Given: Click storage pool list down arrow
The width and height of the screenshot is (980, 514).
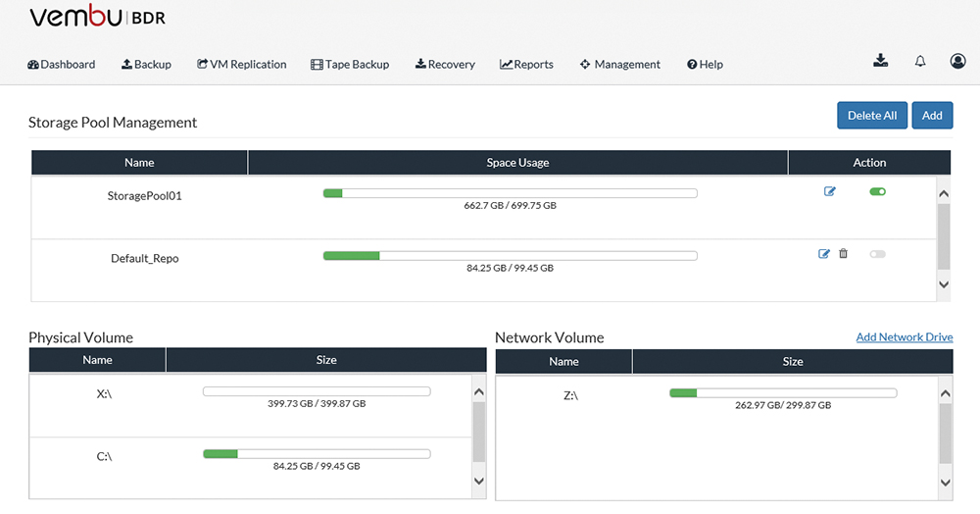Looking at the screenshot, I should point(944,284).
